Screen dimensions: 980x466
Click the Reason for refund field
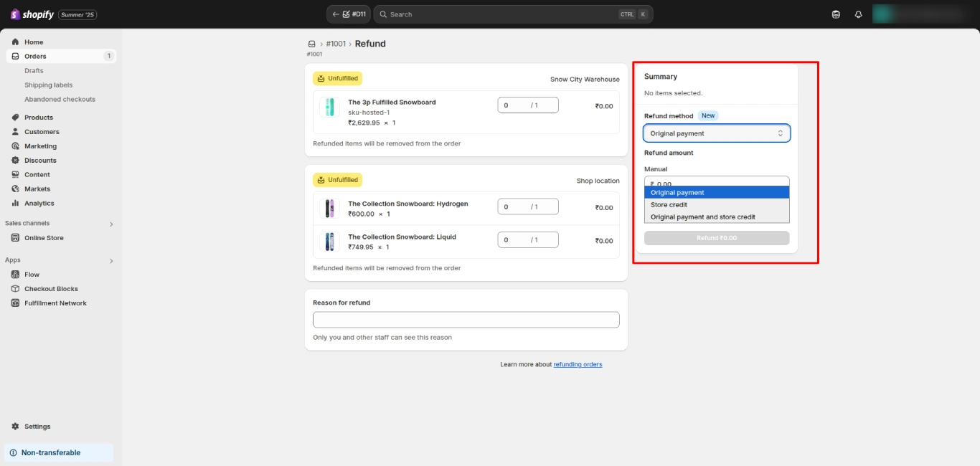click(466, 320)
